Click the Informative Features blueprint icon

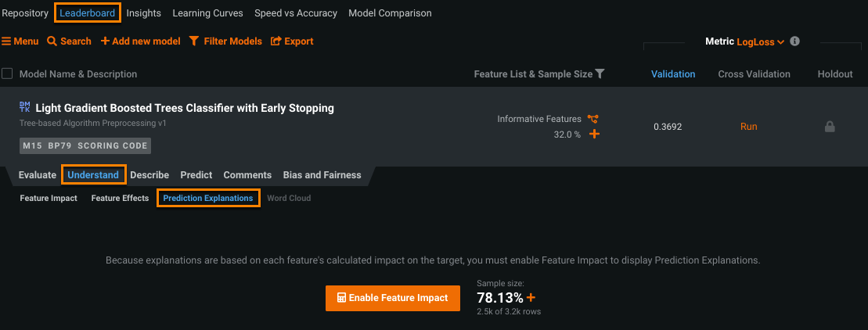point(593,119)
